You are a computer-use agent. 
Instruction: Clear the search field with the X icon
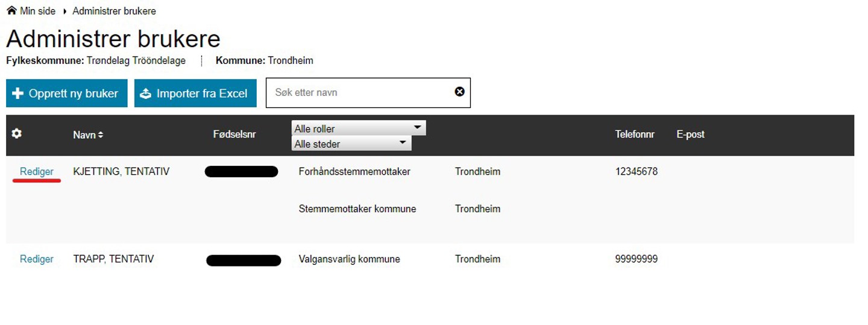click(459, 92)
